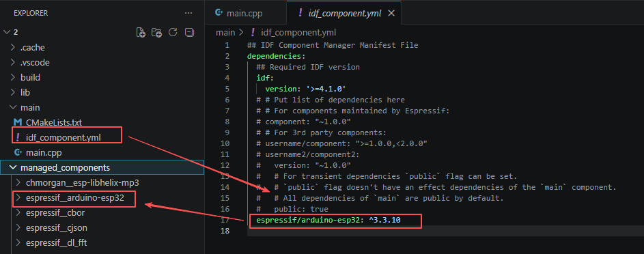Click the '## Required IDF version' comment
The height and width of the screenshot is (254, 644).
click(x=308, y=67)
